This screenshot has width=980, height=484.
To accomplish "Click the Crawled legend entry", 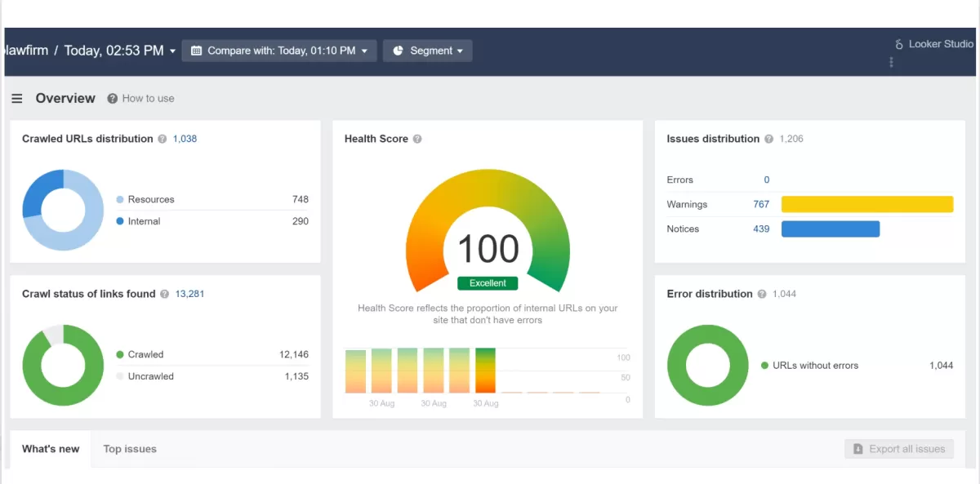I will (x=140, y=354).
